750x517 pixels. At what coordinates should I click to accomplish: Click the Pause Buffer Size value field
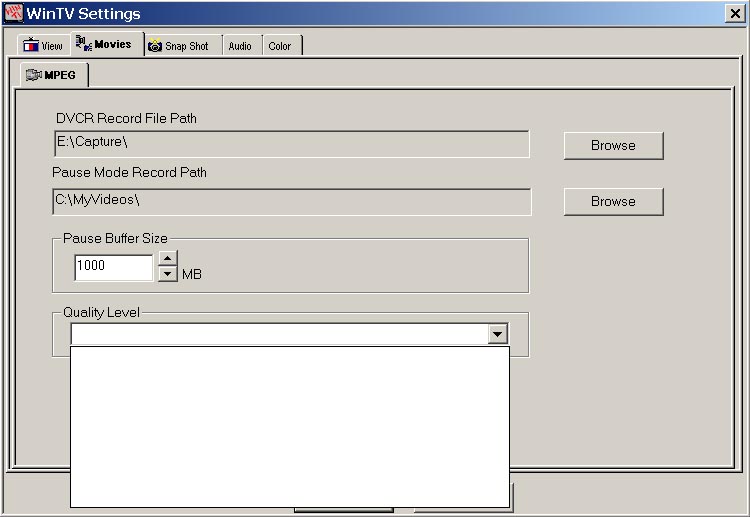114,267
